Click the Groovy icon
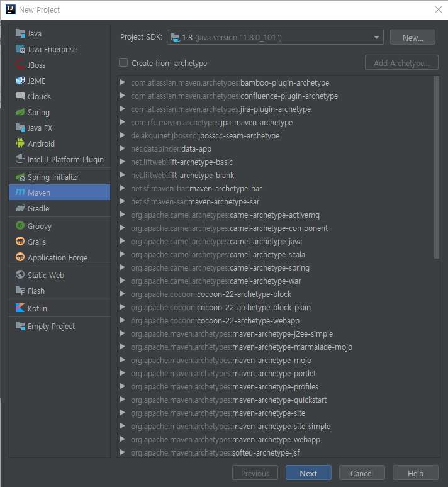The height and width of the screenshot is (487, 448). click(20, 226)
